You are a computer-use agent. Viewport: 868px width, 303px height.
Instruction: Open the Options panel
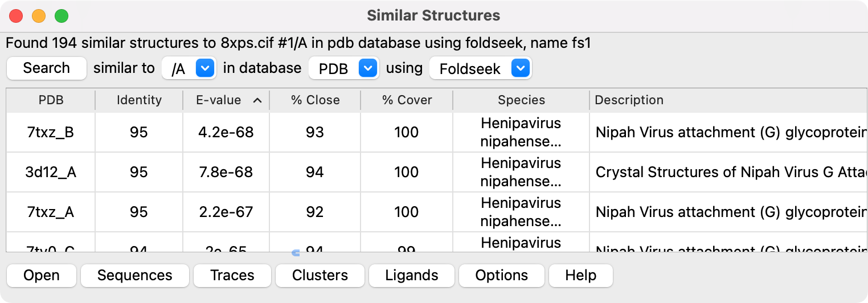tap(501, 276)
